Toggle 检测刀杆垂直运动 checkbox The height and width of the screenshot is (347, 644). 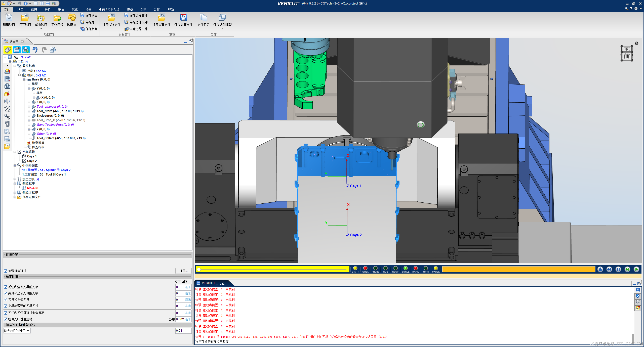point(6,319)
